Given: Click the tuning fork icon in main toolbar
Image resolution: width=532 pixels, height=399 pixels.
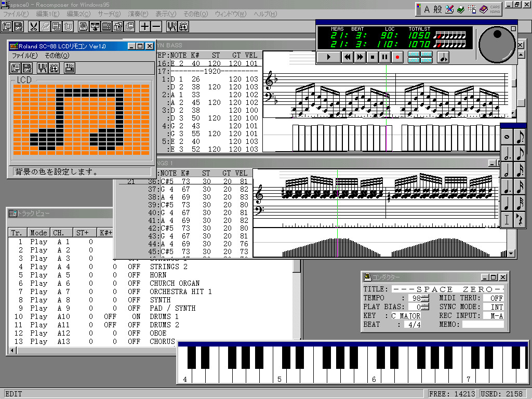Looking at the screenshot, I should coord(172,26).
